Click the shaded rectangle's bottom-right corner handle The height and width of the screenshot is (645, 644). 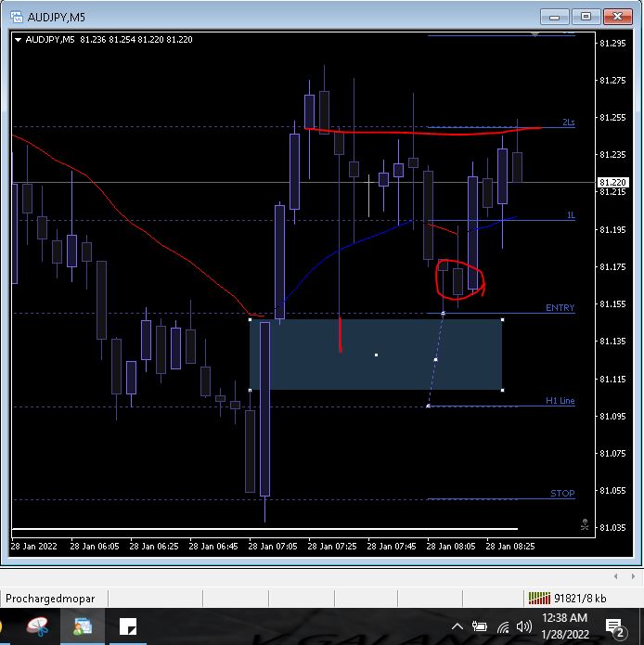pos(502,390)
